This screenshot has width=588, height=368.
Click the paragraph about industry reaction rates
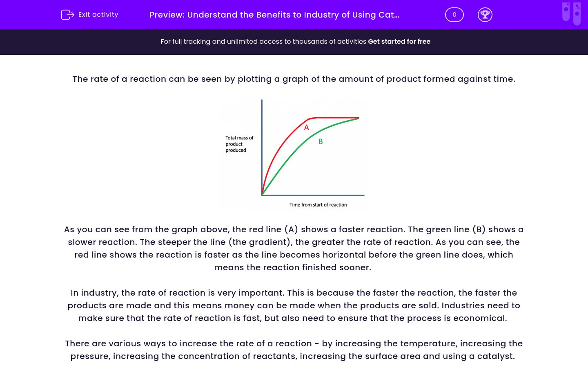(294, 305)
